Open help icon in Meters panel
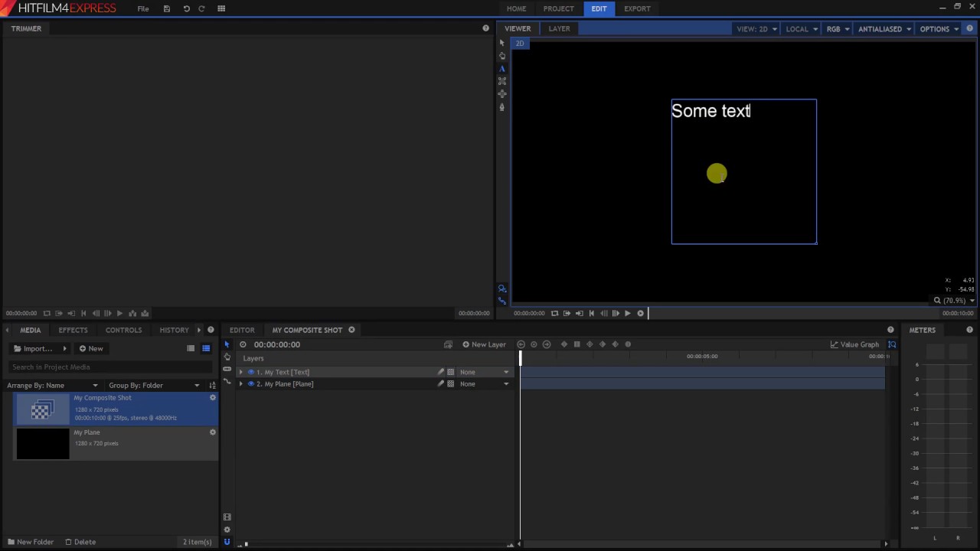980x551 pixels. [x=969, y=330]
